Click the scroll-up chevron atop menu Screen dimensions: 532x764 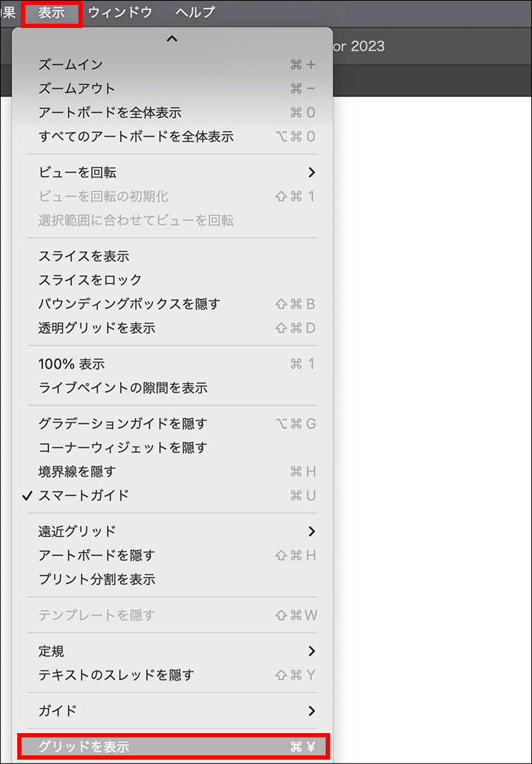pyautogui.click(x=172, y=39)
